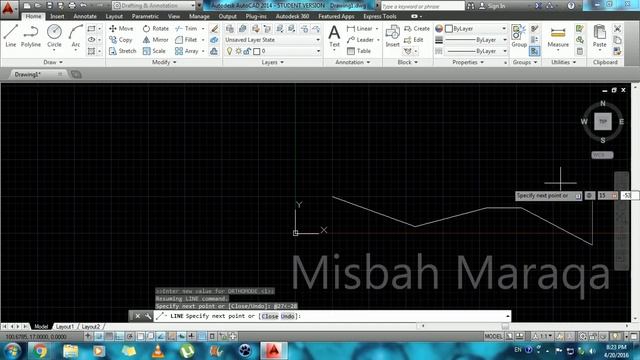Image resolution: width=640 pixels, height=360 pixels.
Task: Open the Home ribbon tab
Action: pos(33,16)
